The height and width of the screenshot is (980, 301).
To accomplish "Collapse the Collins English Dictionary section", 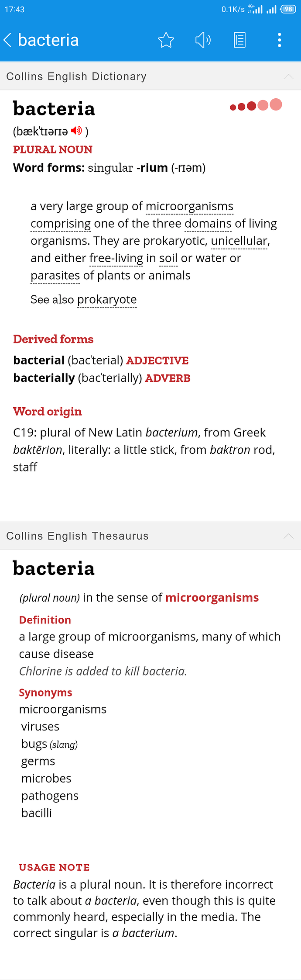I will 288,76.
